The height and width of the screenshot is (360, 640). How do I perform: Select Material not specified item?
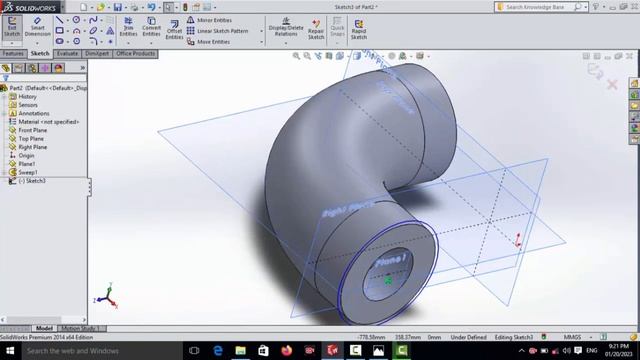(49, 122)
